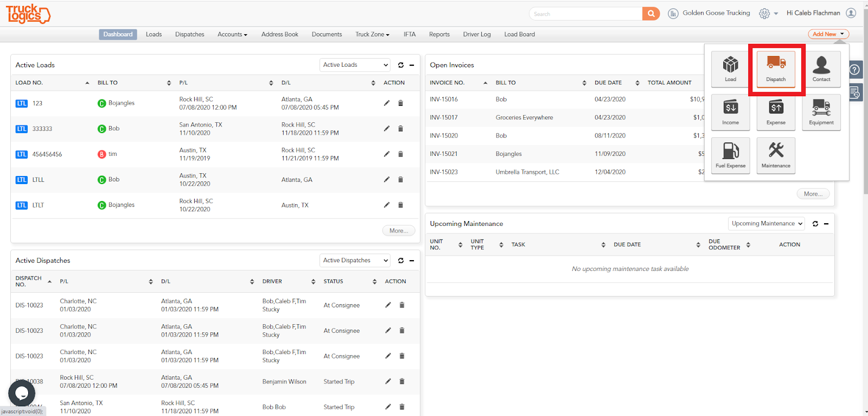Refresh the Active Loads panel
Image resolution: width=868 pixels, height=416 pixels.
pos(401,65)
